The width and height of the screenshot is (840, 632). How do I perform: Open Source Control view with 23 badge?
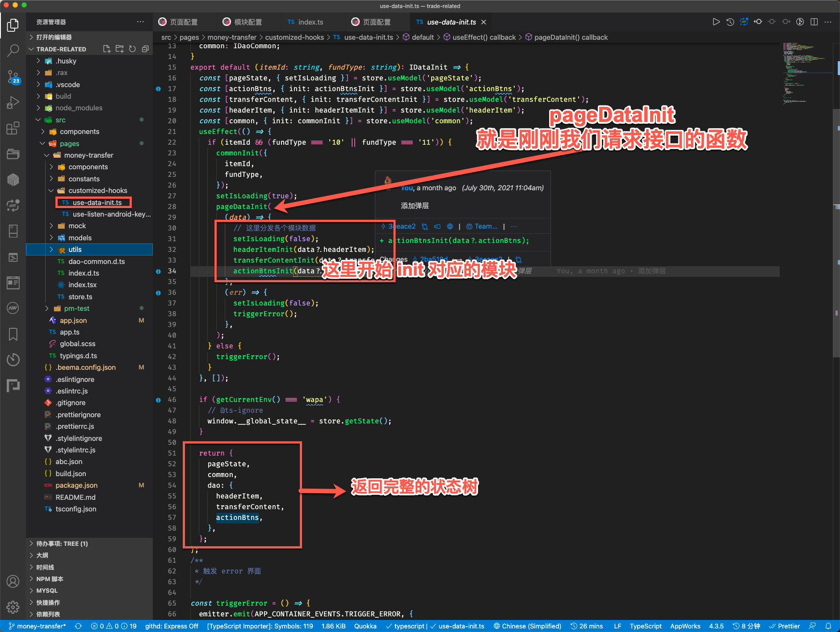point(13,77)
